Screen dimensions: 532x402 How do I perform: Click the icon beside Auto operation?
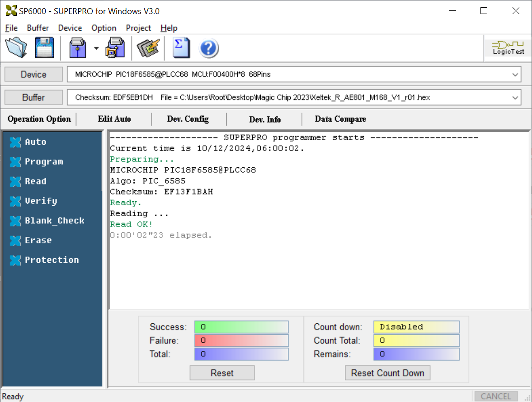(x=15, y=142)
